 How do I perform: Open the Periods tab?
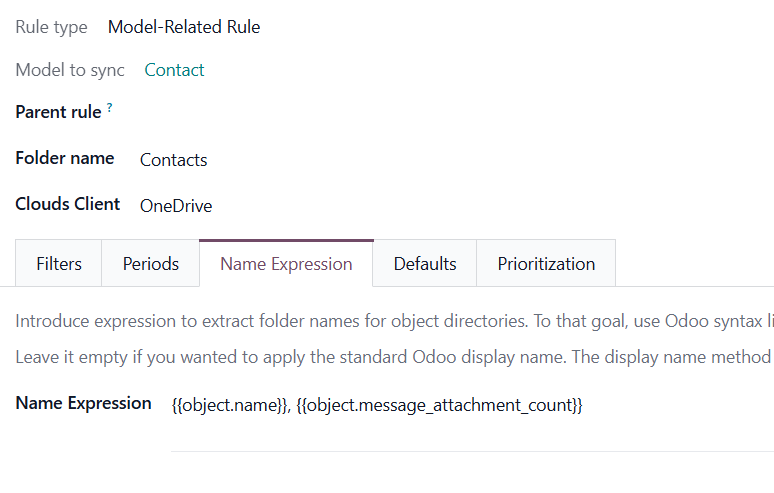(x=151, y=264)
